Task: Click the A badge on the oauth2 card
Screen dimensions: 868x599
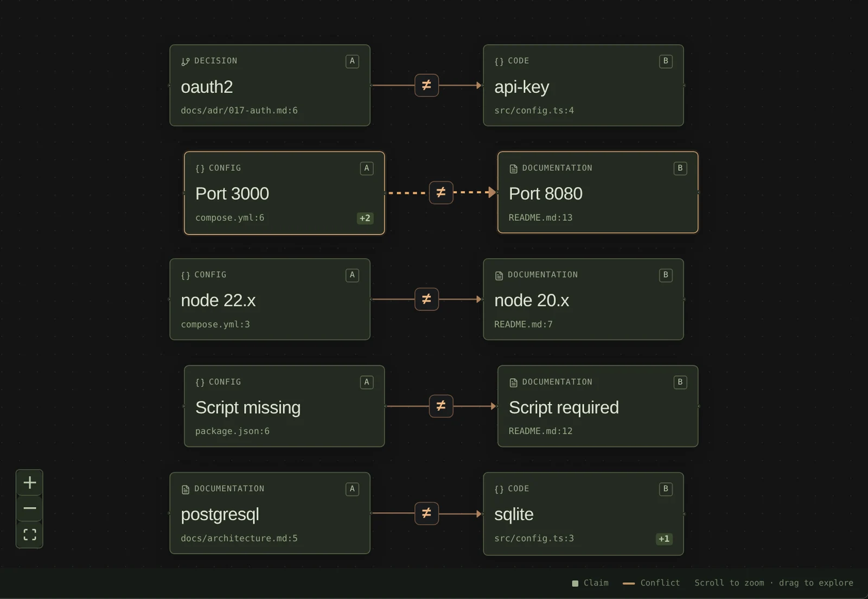Action: [x=352, y=61]
